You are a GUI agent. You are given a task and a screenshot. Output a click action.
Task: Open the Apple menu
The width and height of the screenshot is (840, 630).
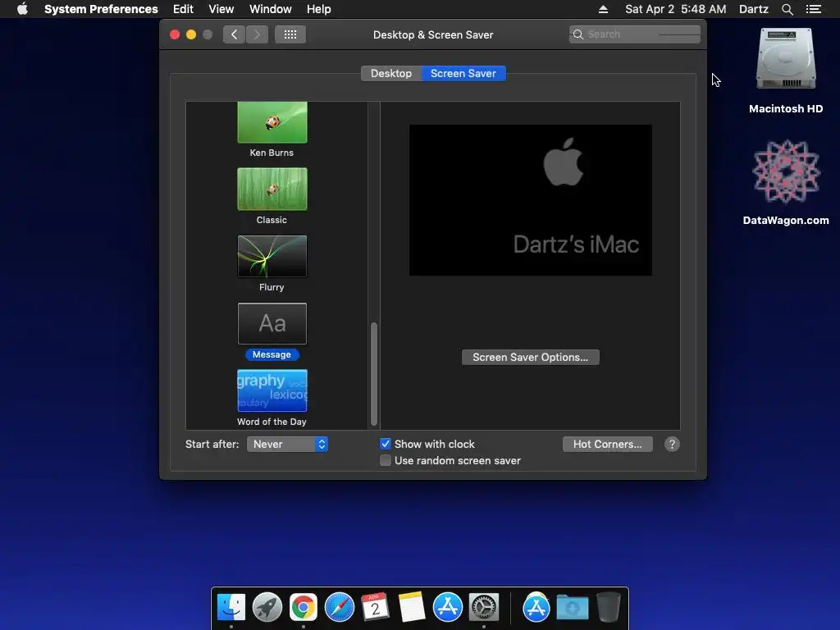point(22,9)
